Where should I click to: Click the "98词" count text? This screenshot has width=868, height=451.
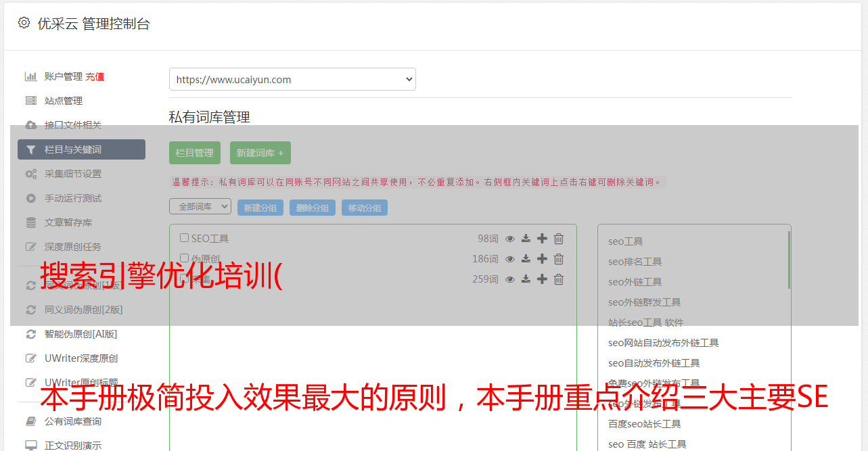488,239
